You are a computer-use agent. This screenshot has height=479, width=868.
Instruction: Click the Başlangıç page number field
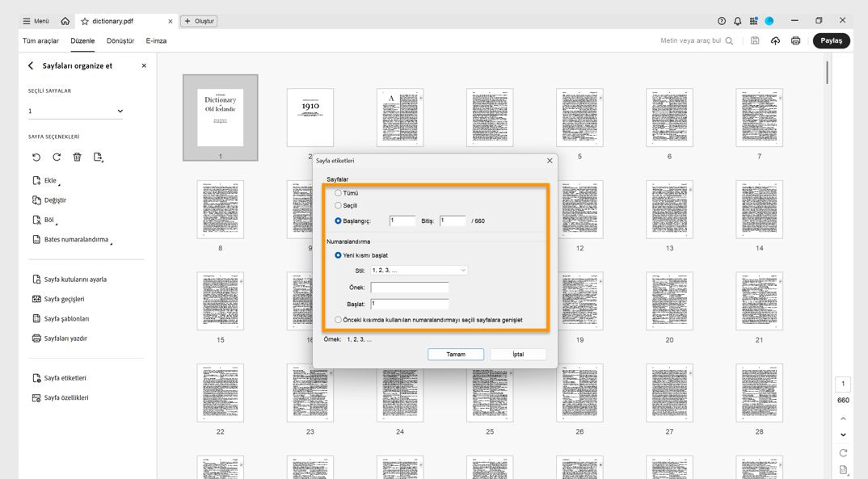pyautogui.click(x=402, y=221)
